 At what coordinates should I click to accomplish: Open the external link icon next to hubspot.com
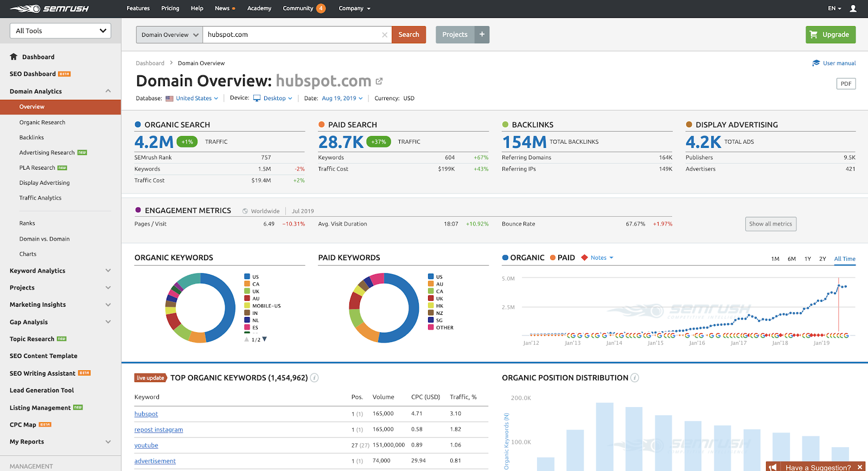[x=379, y=81]
